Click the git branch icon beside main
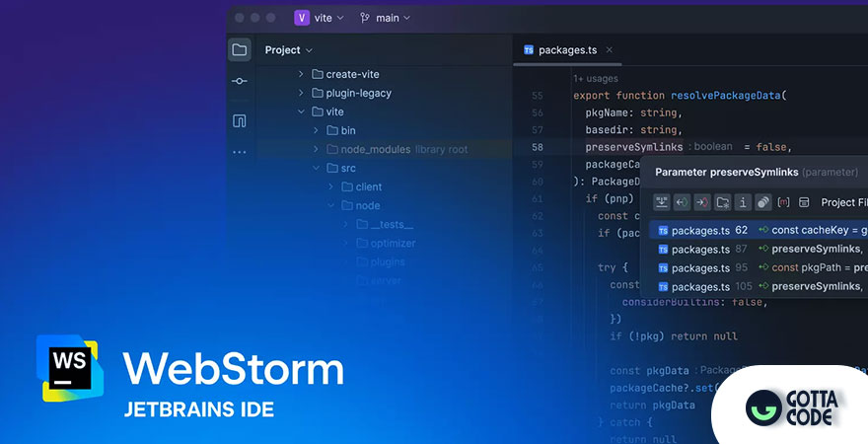 point(364,18)
